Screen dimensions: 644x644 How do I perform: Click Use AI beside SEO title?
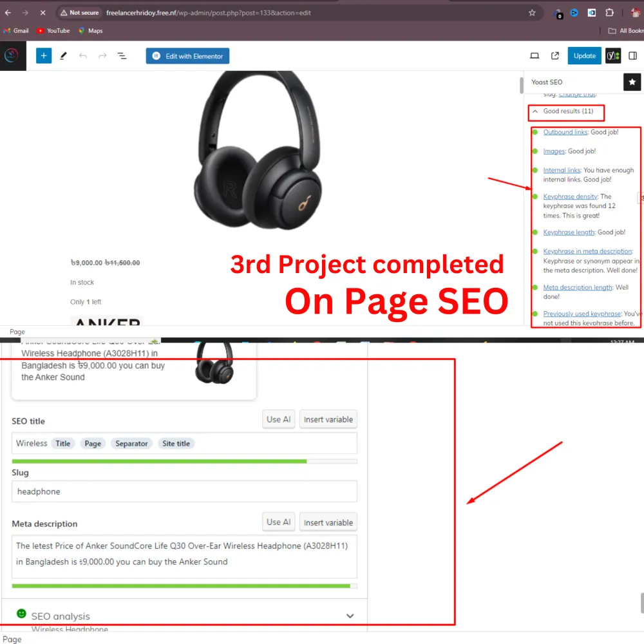click(x=278, y=419)
